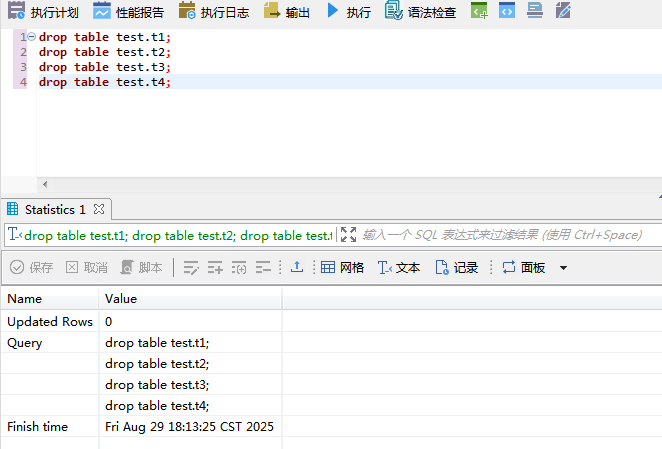
Task: Click the blue code brackets icon in top toolbar
Action: [x=507, y=12]
